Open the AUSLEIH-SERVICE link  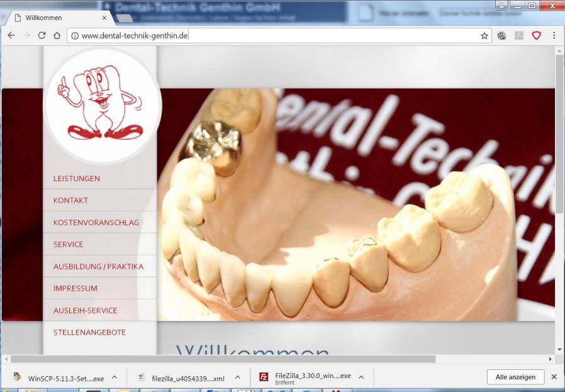pos(86,310)
